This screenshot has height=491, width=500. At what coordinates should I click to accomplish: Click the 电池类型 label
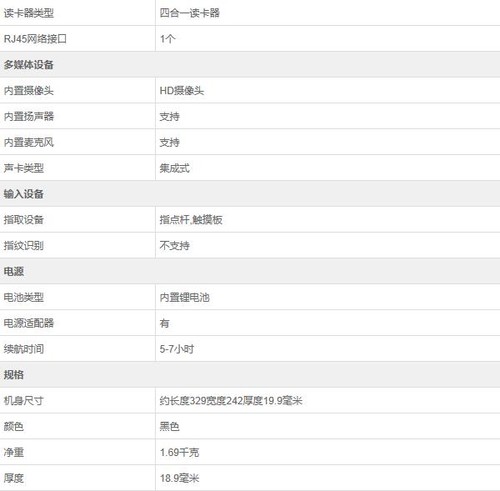(24, 297)
